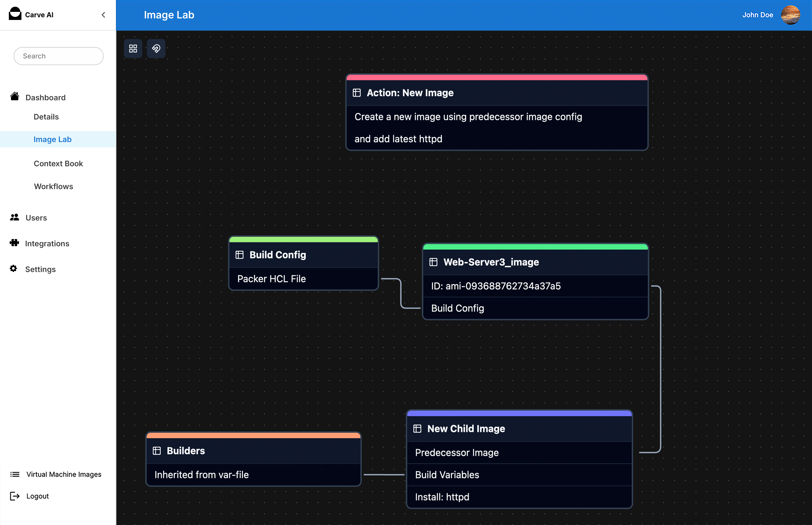Image resolution: width=812 pixels, height=525 pixels.
Task: Click the Packer HCL File row
Action: pos(303,279)
